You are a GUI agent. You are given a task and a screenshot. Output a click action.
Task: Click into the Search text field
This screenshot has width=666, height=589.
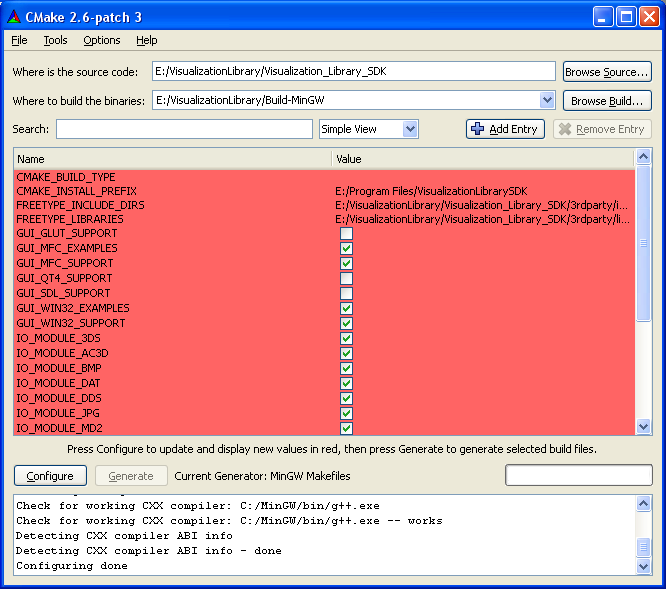[184, 129]
